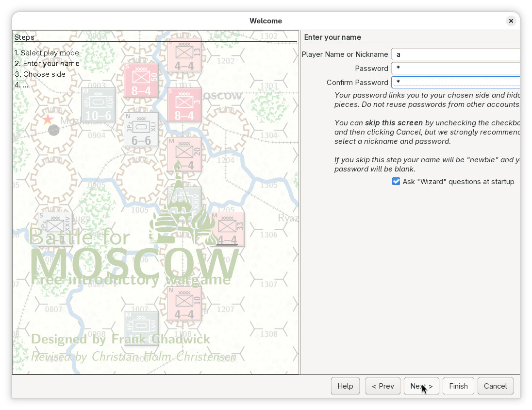532x410 pixels.
Task: Focus the Password field
Action: pos(455,68)
